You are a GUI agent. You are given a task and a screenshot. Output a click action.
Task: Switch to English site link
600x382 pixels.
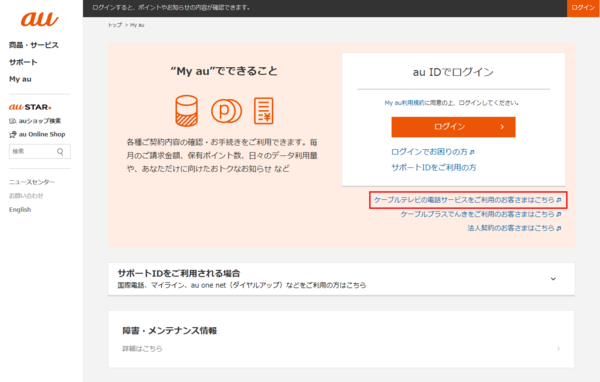click(x=20, y=209)
